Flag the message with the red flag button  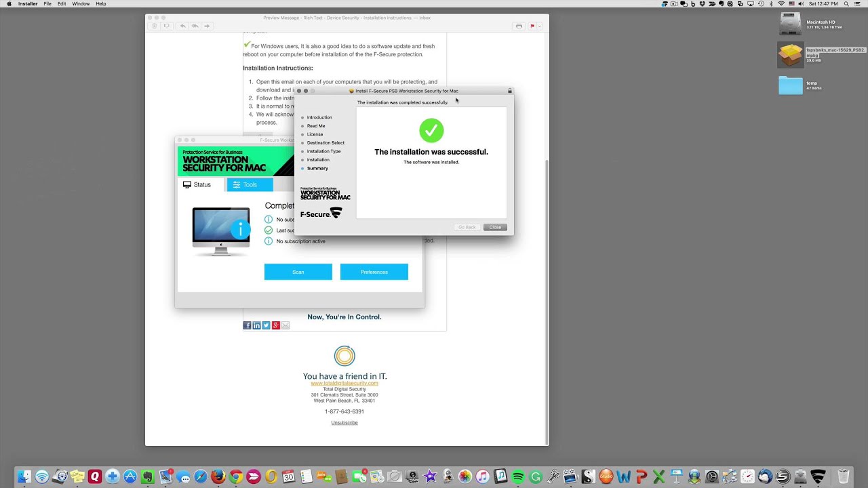coord(532,26)
